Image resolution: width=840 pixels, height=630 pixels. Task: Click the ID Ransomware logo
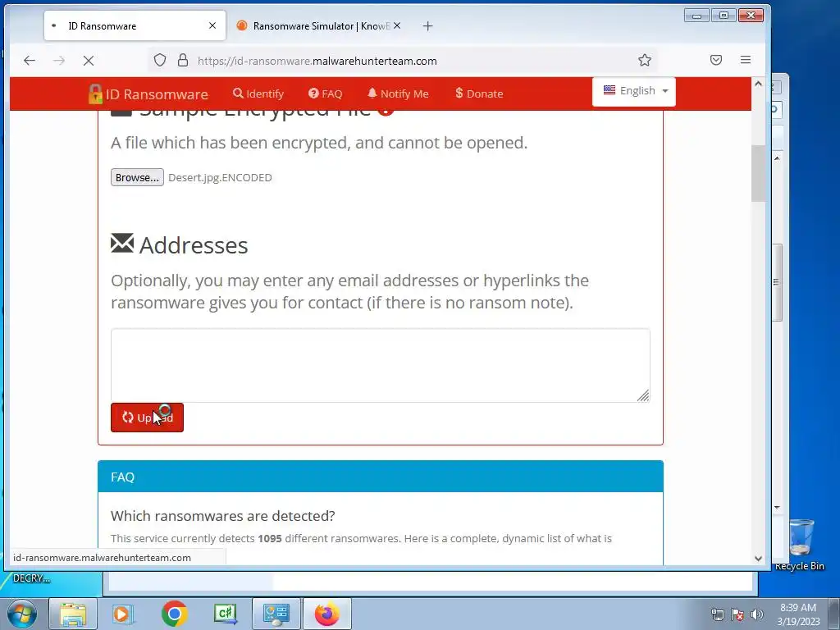[x=148, y=94]
